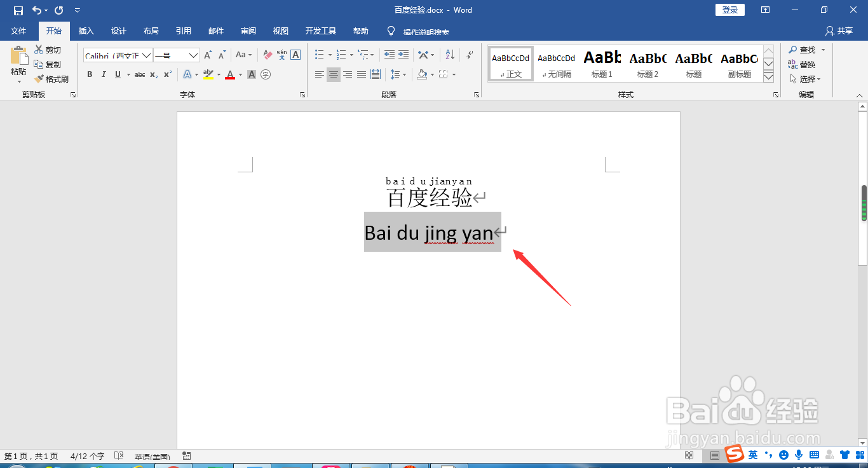Click the Undo arrow icon

point(37,10)
